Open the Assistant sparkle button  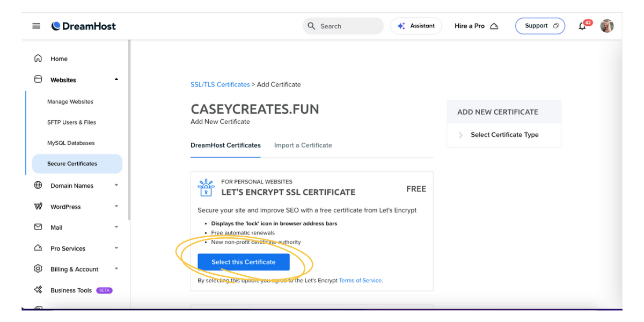[x=416, y=26]
